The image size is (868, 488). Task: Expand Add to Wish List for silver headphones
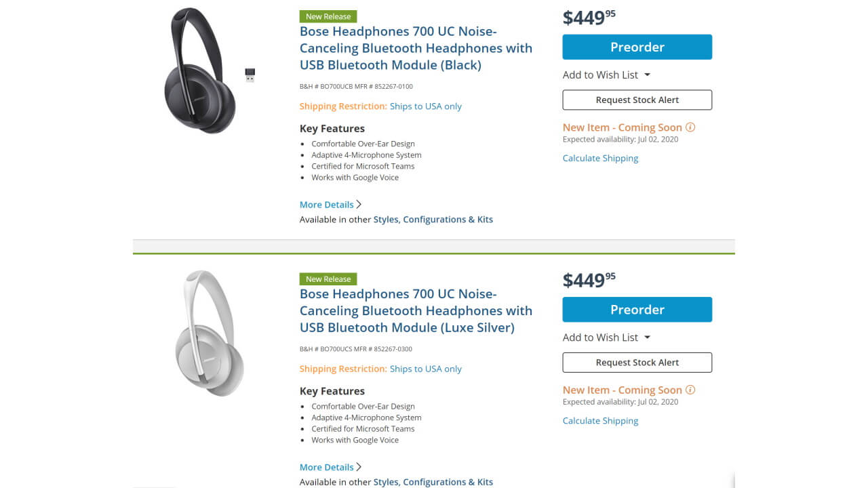tap(606, 338)
